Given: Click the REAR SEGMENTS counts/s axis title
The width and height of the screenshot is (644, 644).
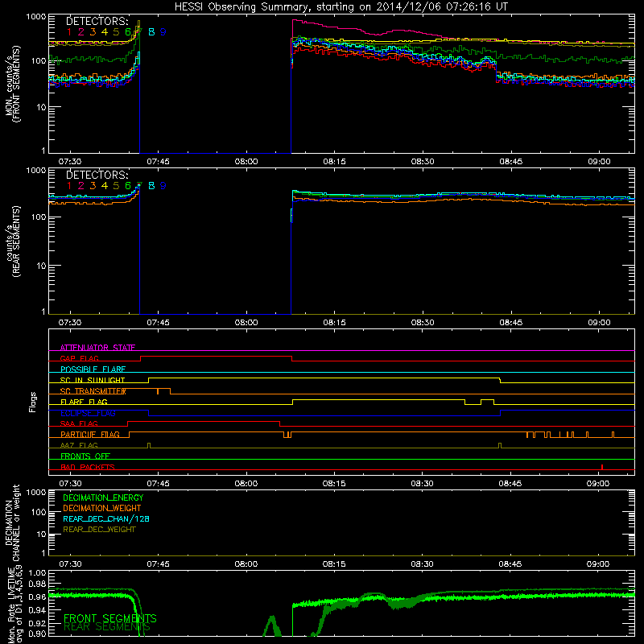Looking at the screenshot, I should [x=12, y=242].
